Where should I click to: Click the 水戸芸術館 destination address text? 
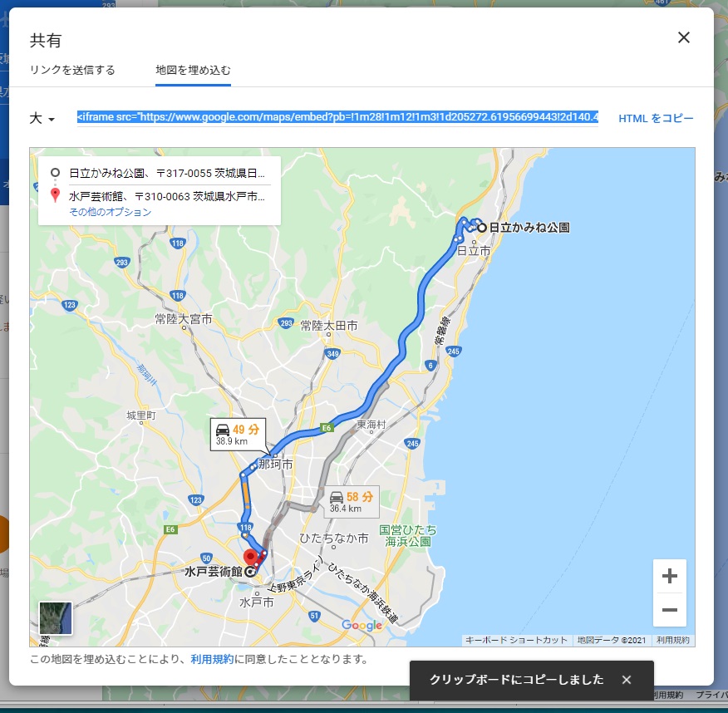tap(167, 196)
